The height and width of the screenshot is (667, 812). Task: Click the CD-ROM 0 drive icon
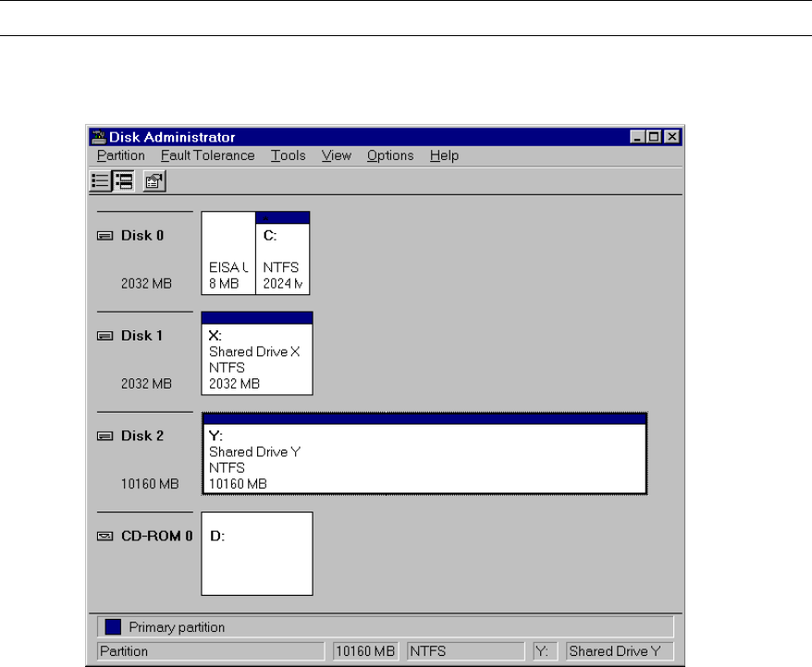point(105,536)
